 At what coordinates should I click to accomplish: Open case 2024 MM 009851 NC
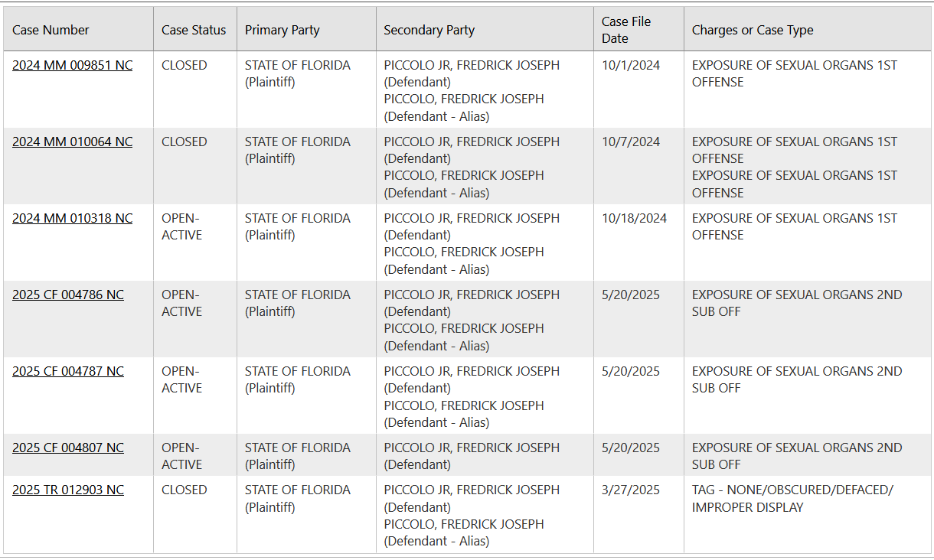click(x=72, y=66)
